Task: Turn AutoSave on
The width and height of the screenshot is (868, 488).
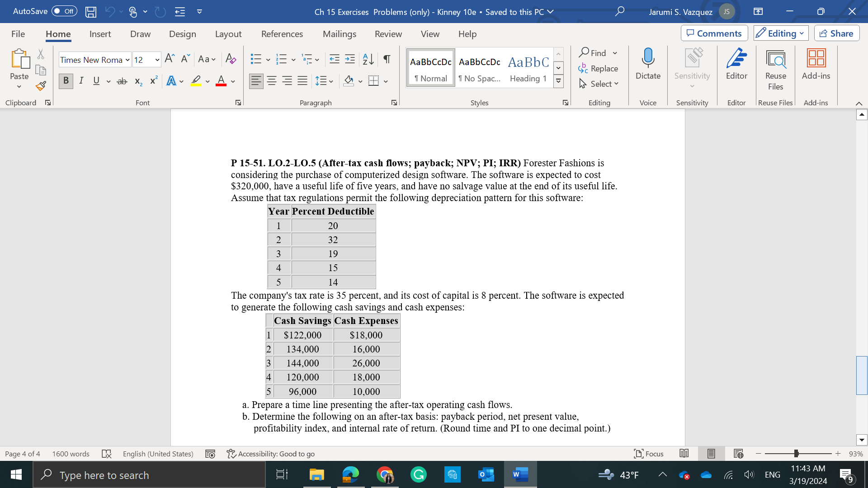Action: coord(63,11)
